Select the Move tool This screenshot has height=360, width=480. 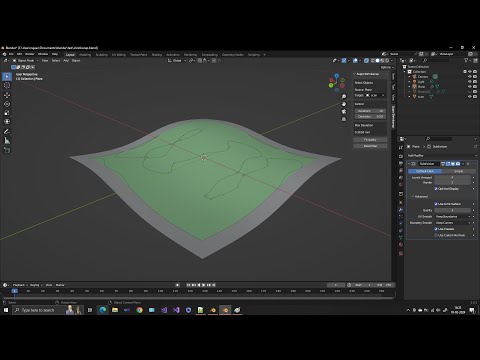(x=7, y=95)
